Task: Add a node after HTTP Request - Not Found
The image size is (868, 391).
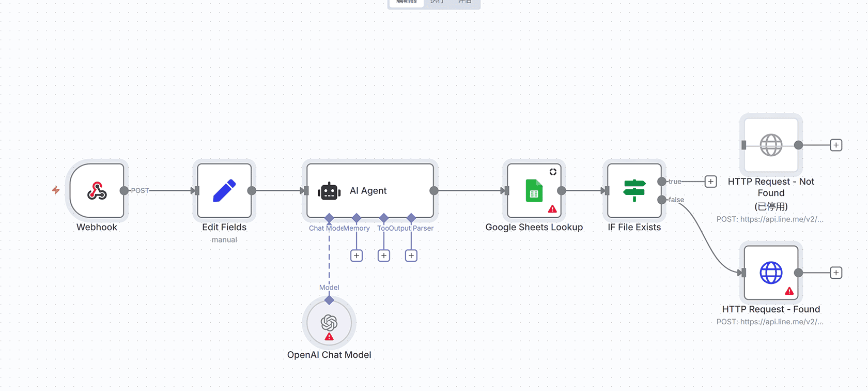Action: (x=836, y=145)
